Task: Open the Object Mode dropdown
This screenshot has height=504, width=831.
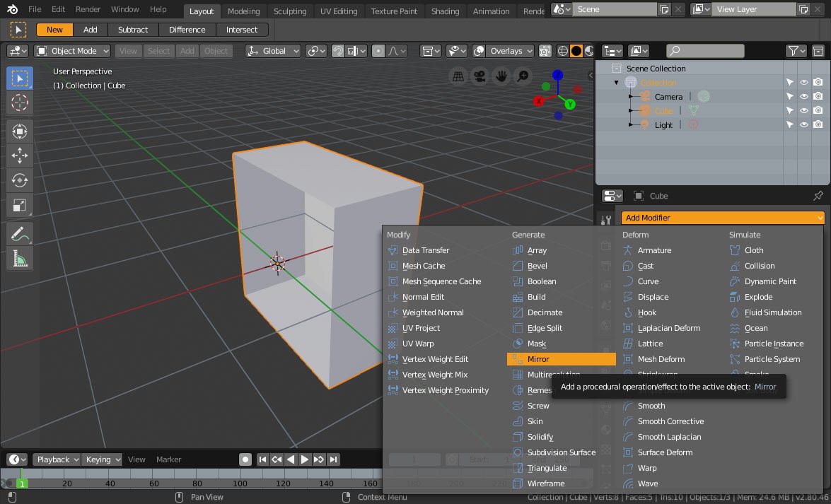Action: (x=73, y=51)
